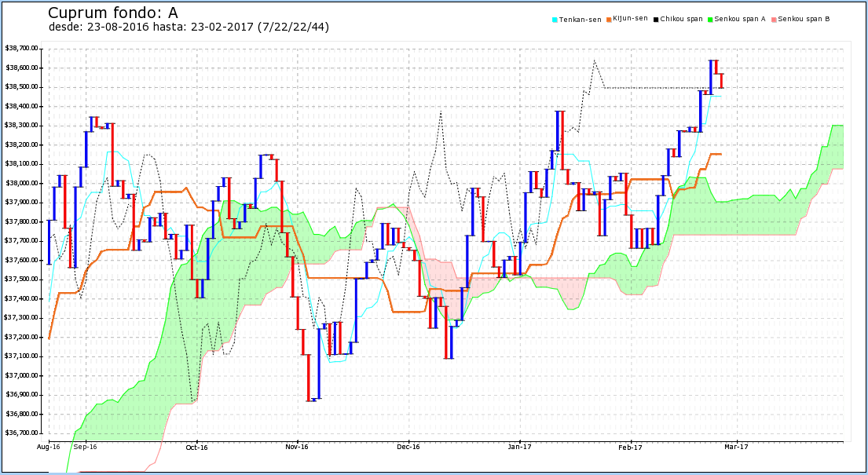This screenshot has height=475, width=868.
Task: Click the Dec-16 x-axis label
Action: 408,447
